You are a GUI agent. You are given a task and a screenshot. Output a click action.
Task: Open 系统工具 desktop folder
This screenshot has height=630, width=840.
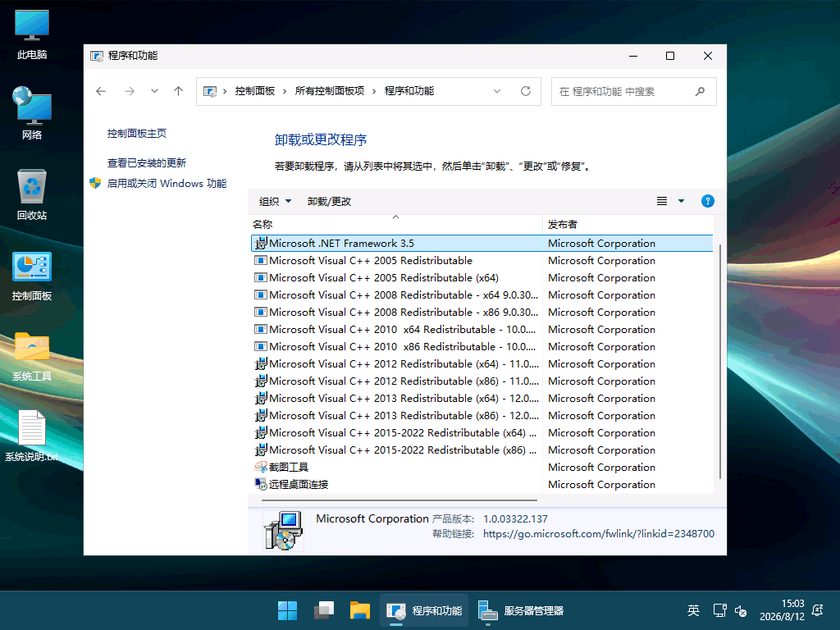[x=32, y=356]
